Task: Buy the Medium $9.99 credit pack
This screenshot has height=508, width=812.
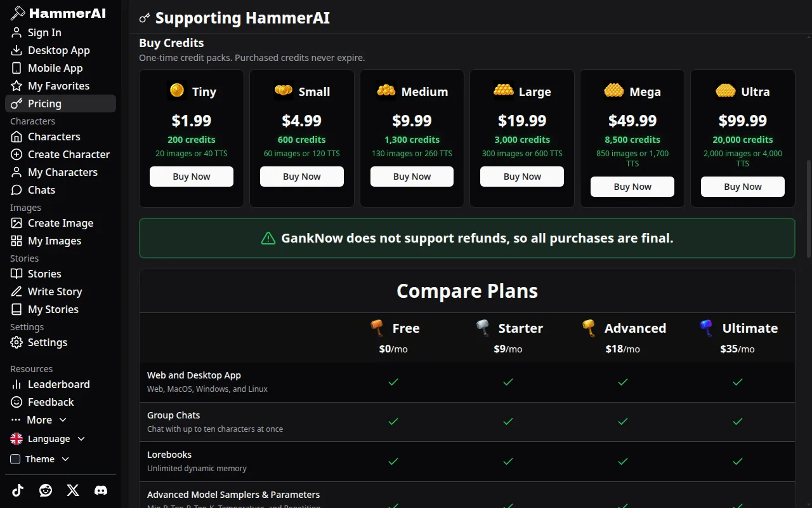Action: tap(412, 177)
